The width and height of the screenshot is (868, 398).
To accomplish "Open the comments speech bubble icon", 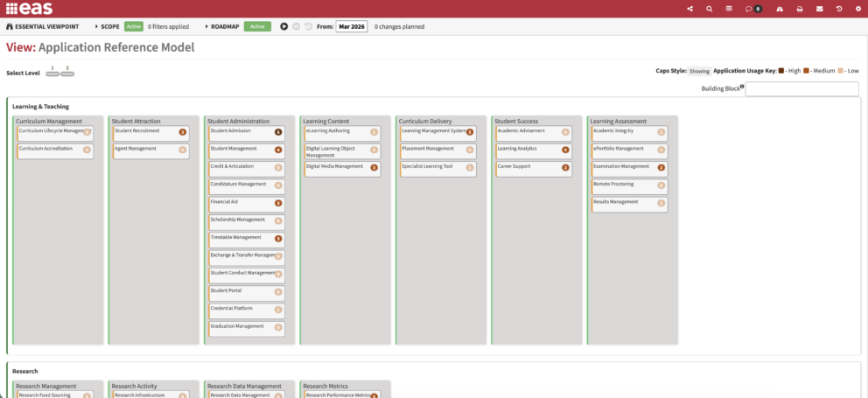I will click(x=748, y=9).
